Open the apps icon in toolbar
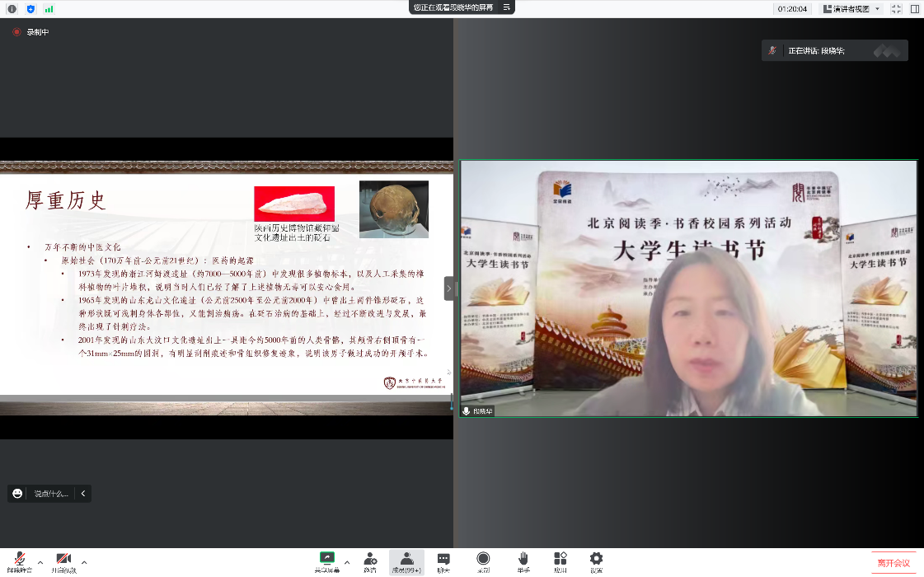924x577 pixels. coord(560,561)
